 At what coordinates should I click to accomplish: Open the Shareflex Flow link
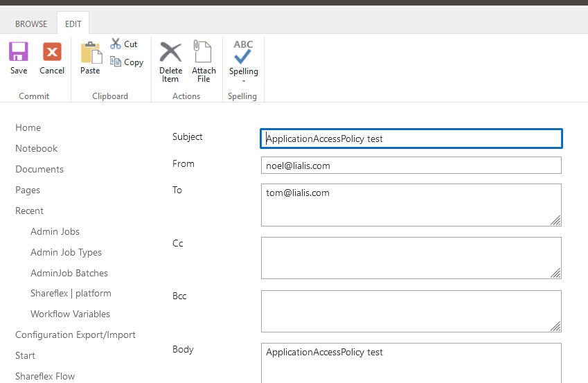(x=45, y=376)
